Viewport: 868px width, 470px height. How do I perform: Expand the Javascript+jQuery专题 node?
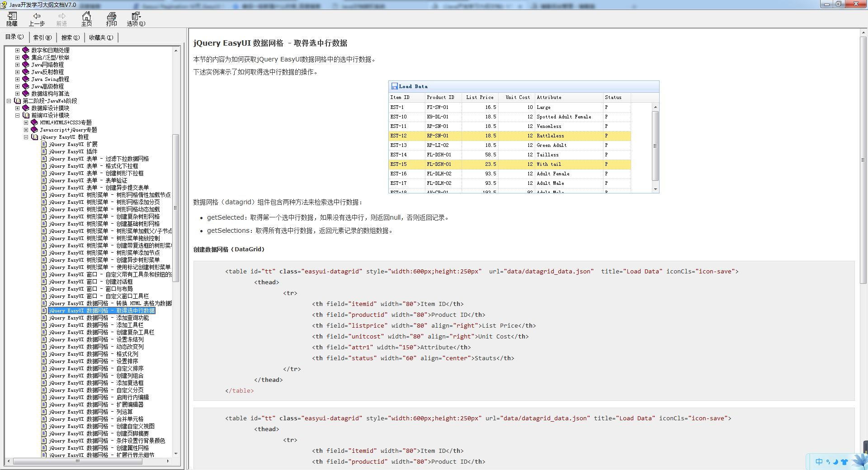coord(26,130)
